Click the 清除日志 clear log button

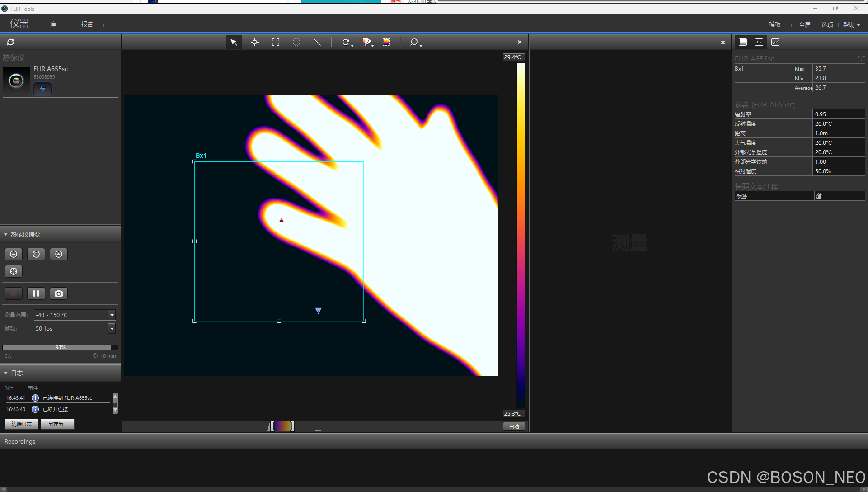22,424
